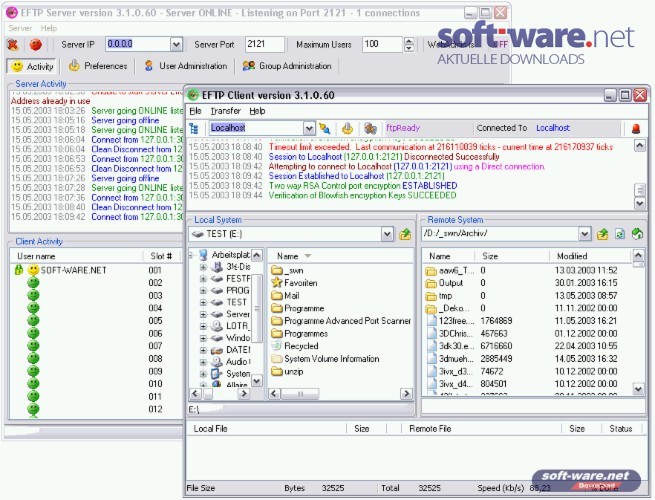Open the User Administration tab
Image resolution: width=655 pixels, height=500 pixels.
coord(185,66)
